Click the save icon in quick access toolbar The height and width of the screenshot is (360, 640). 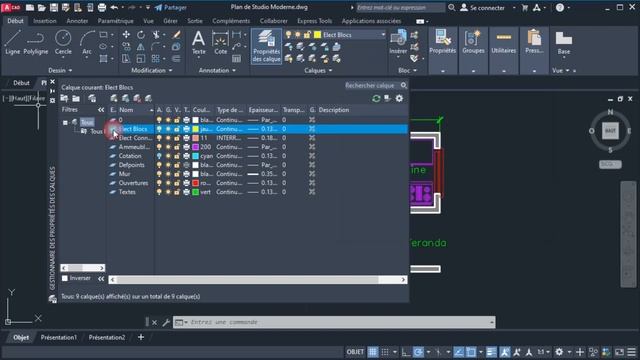[x=53, y=7]
